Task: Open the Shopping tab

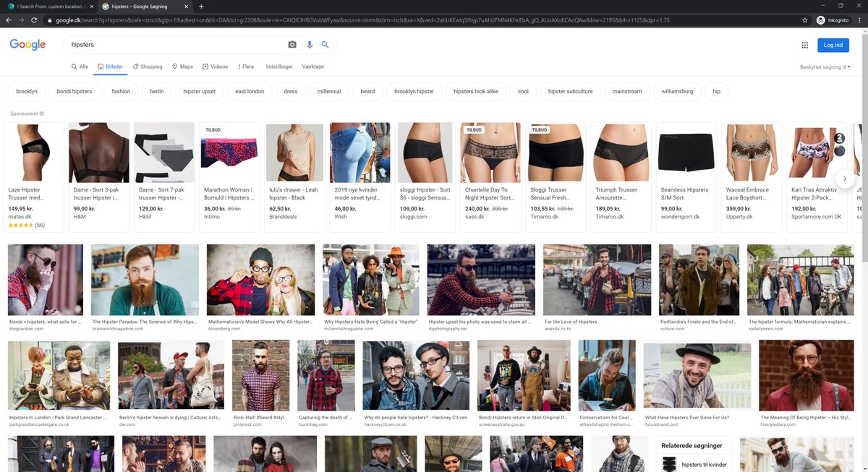Action: pyautogui.click(x=148, y=66)
